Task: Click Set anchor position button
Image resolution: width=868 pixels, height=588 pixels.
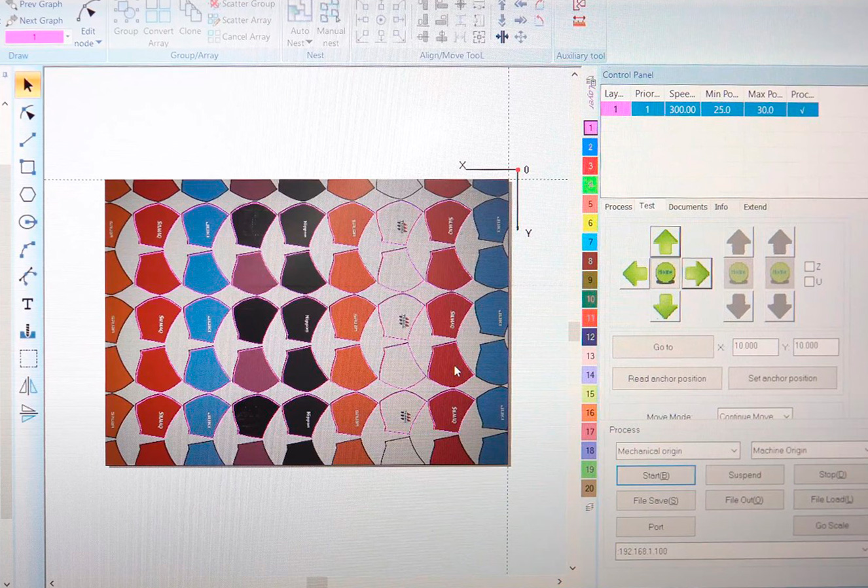Action: pyautogui.click(x=782, y=378)
